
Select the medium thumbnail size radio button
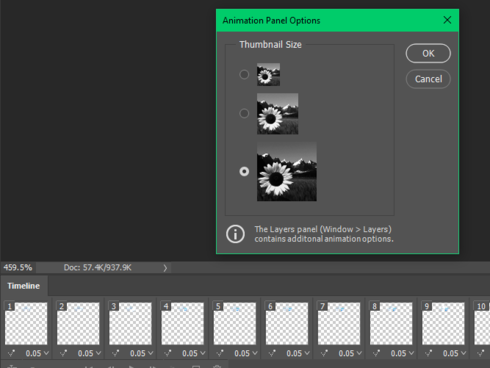[244, 113]
